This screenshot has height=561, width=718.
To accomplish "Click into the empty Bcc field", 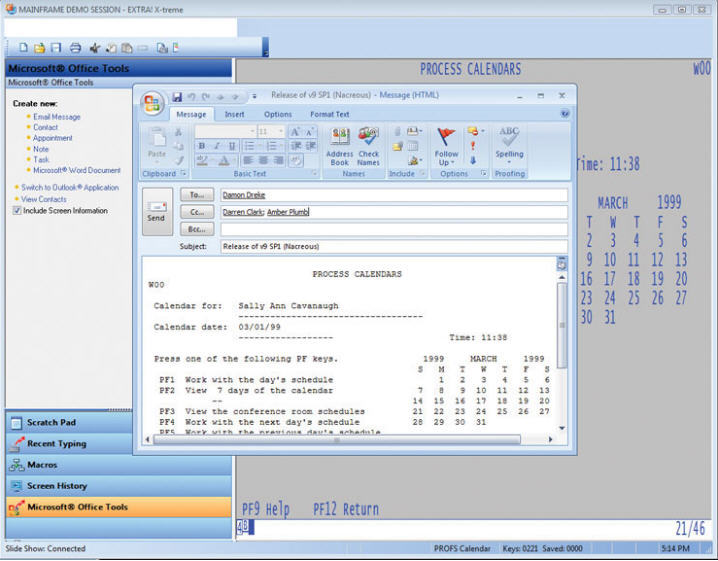I will 394,229.
